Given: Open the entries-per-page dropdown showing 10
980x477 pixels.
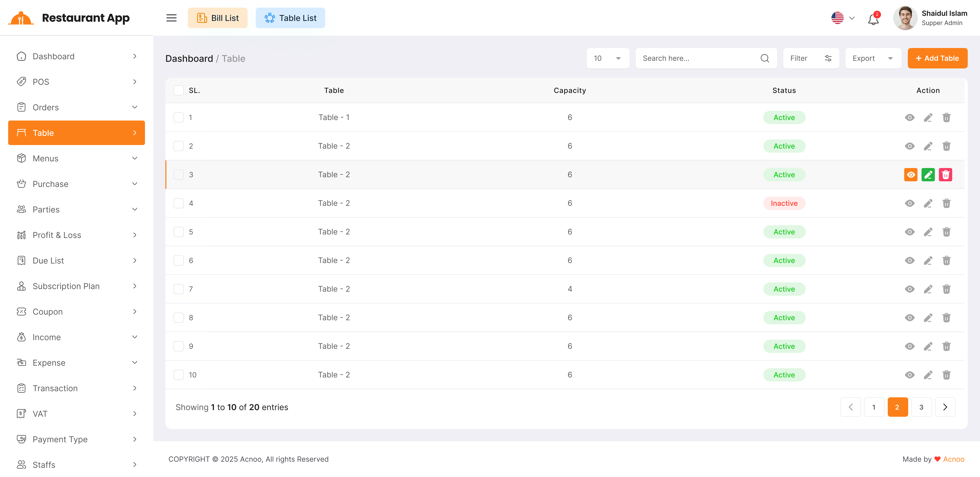Looking at the screenshot, I should click(x=608, y=58).
